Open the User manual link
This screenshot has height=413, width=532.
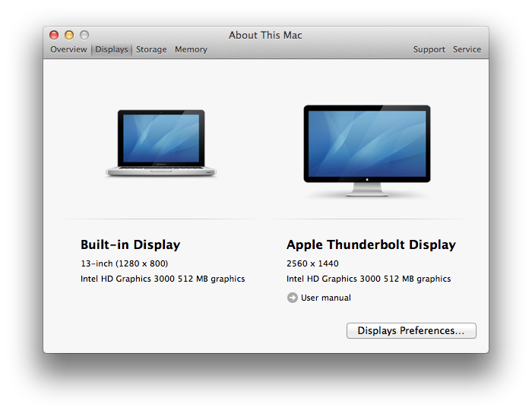coord(326,298)
